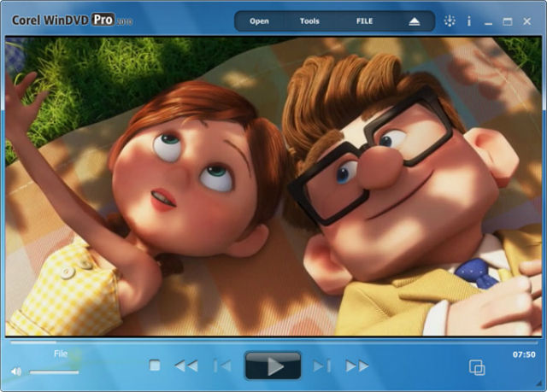Skip to next chapter icon
This screenshot has height=392, width=547.
321,366
